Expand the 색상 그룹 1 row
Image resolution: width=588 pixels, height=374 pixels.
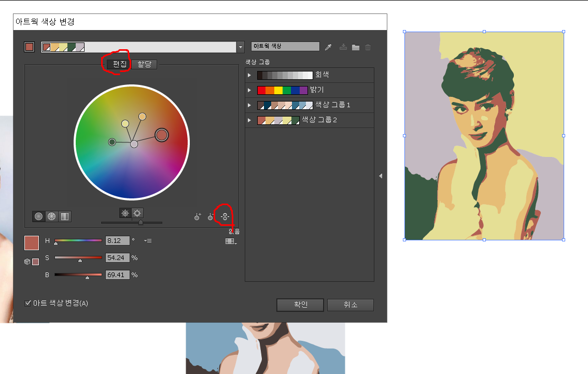click(249, 105)
